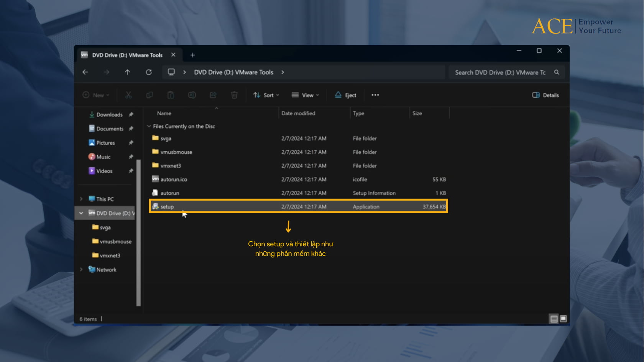
Task: Sort by the Name column header
Action: [x=164, y=113]
